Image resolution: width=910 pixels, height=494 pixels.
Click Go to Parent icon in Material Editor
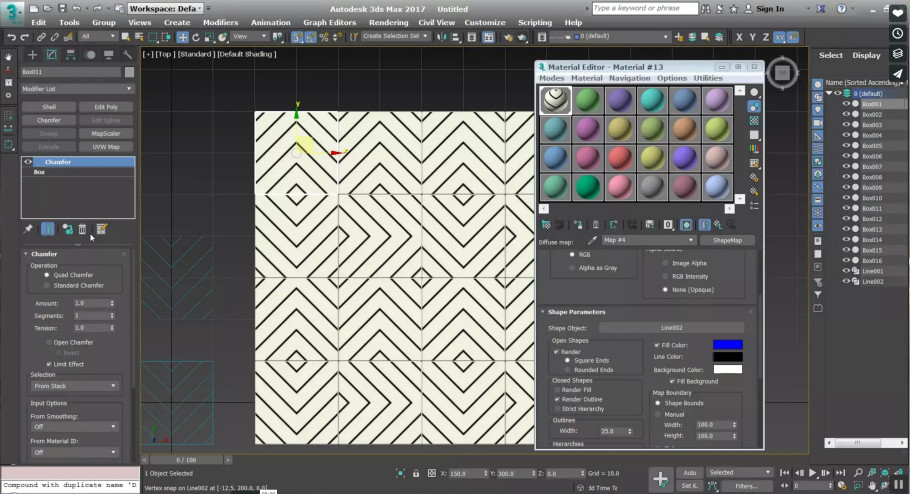click(718, 225)
